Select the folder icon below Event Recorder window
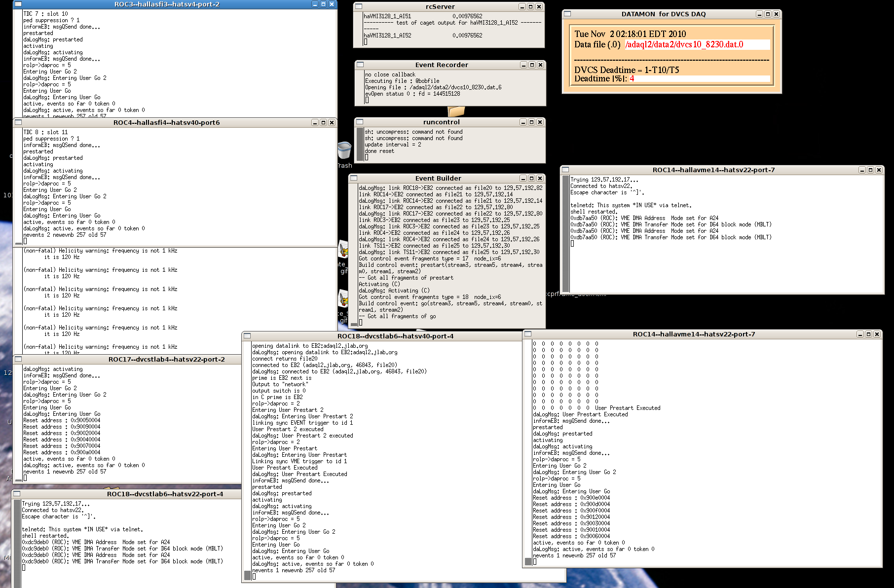 [x=456, y=112]
